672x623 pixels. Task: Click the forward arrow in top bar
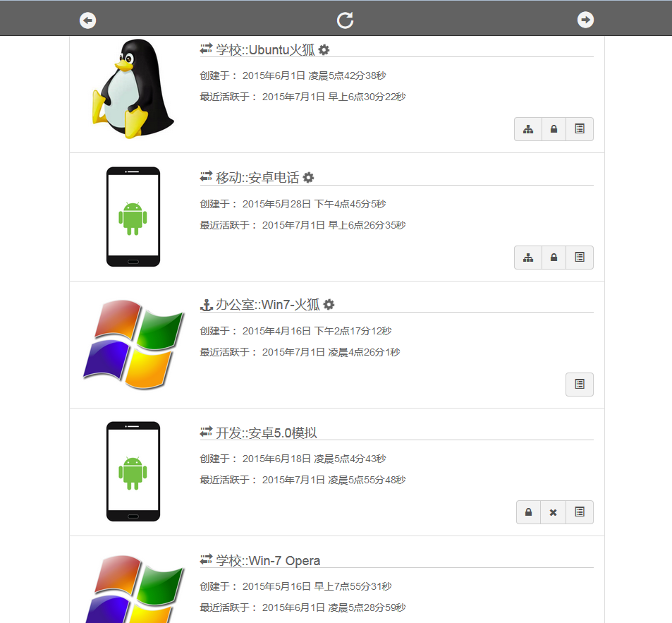tap(585, 20)
